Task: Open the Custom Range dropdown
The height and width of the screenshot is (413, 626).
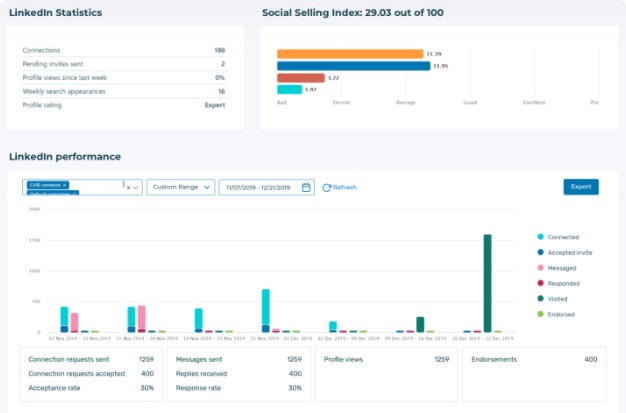Action: [180, 187]
